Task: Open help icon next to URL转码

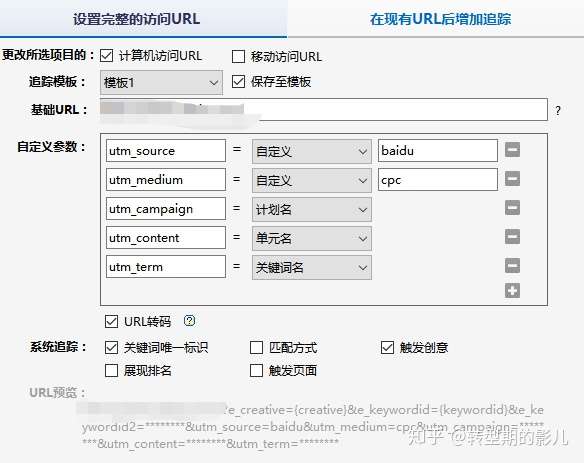Action: (x=190, y=321)
